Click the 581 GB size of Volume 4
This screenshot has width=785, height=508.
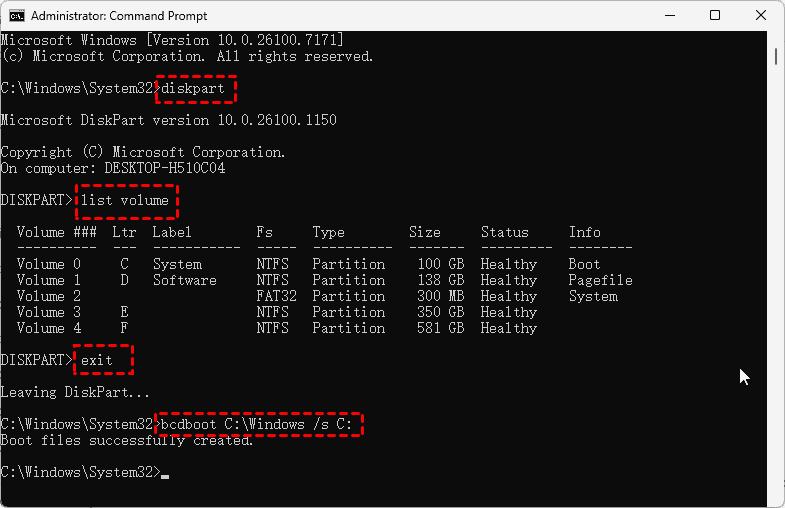pos(438,328)
